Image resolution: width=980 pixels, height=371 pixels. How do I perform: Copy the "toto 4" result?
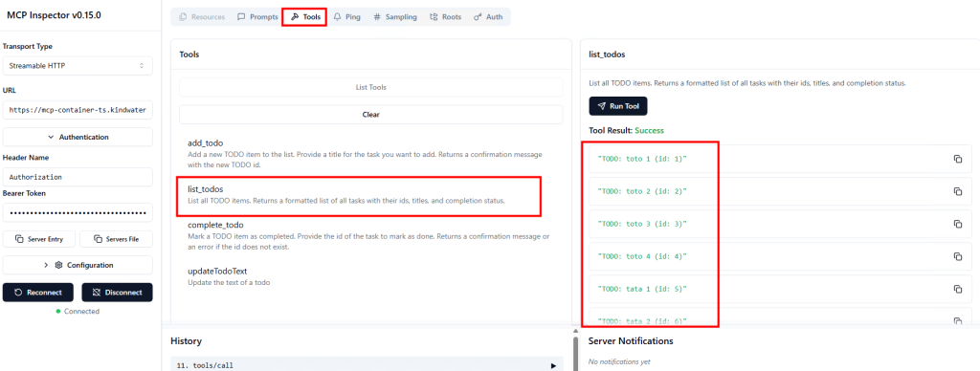click(957, 256)
